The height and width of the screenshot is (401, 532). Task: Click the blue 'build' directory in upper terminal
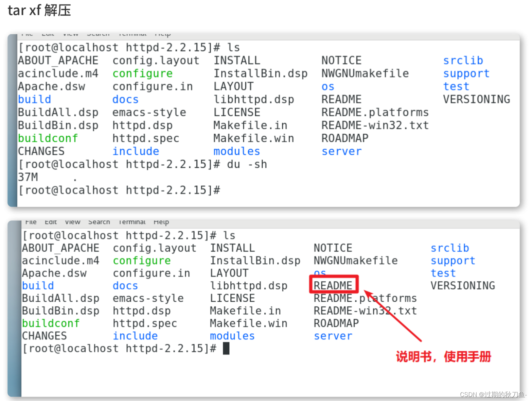pyautogui.click(x=35, y=99)
